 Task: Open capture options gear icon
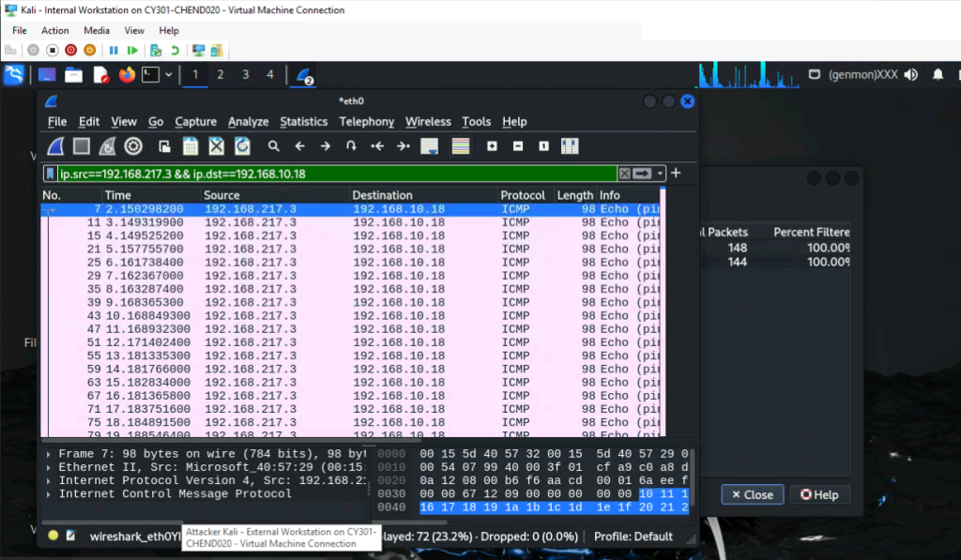click(x=133, y=146)
